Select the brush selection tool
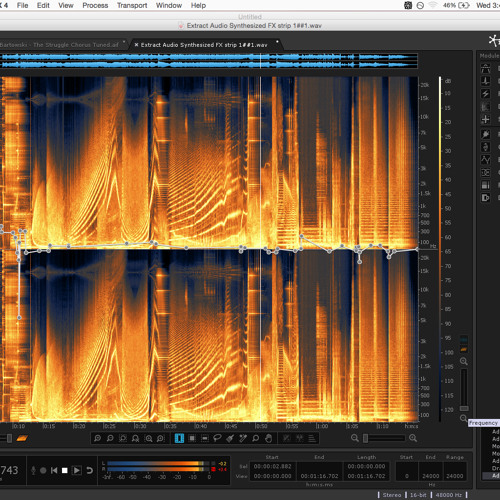This screenshot has width=500, height=500. click(x=230, y=438)
